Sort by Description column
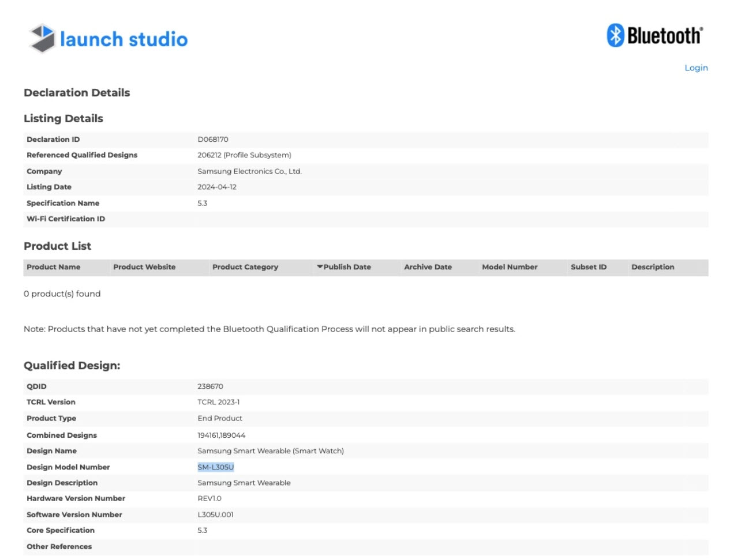This screenshot has height=560, width=730. pos(653,267)
